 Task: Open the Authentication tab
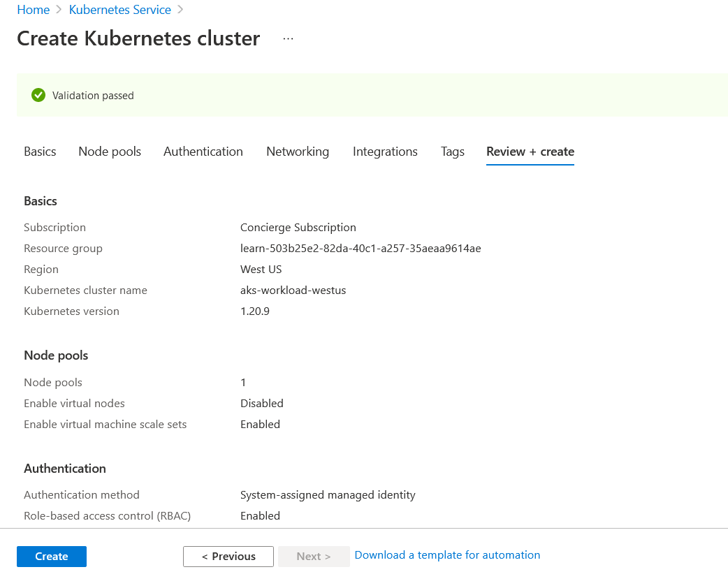click(x=203, y=152)
